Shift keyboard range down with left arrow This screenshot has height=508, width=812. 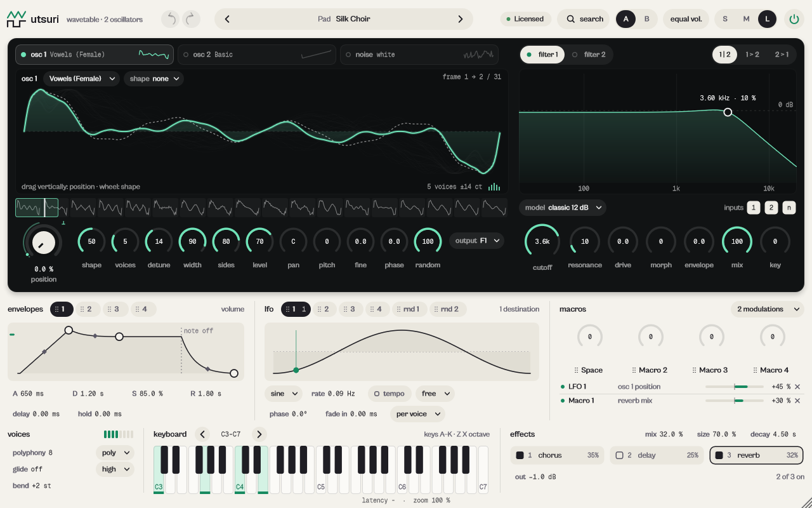[202, 434]
